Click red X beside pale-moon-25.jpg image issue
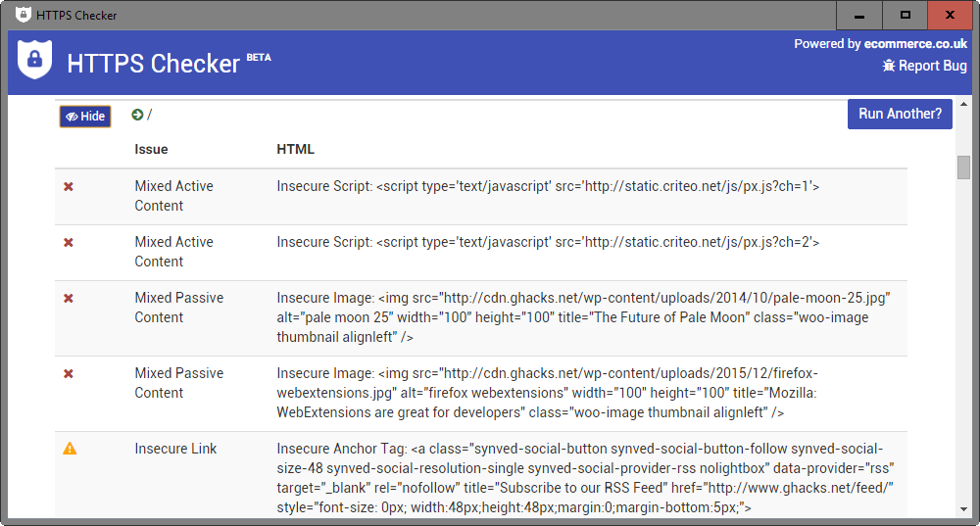980x526 pixels. (69, 298)
